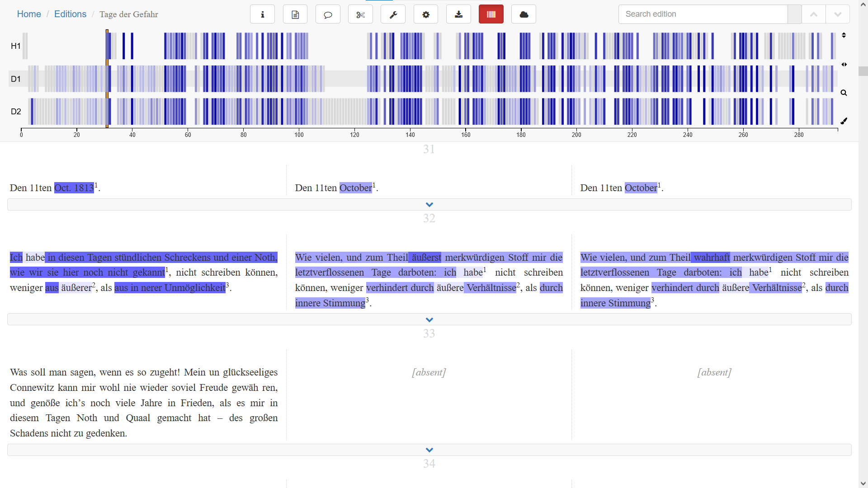Click the cloud icon button
Screen dimensions: 868x488
524,14
